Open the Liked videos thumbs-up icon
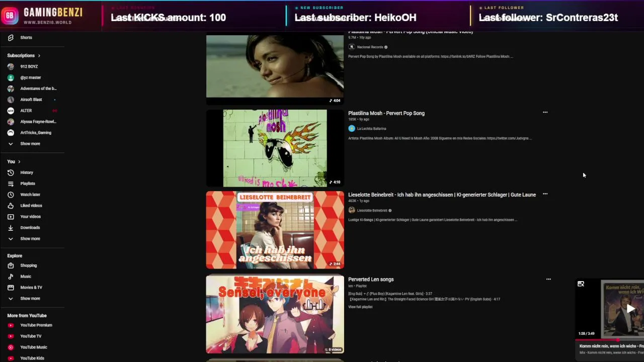 click(x=11, y=206)
